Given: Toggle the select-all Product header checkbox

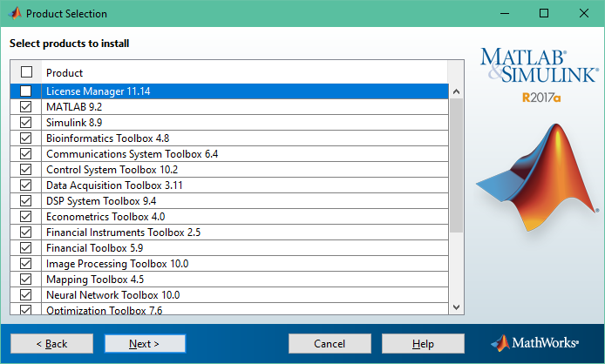Looking at the screenshot, I should [x=26, y=72].
